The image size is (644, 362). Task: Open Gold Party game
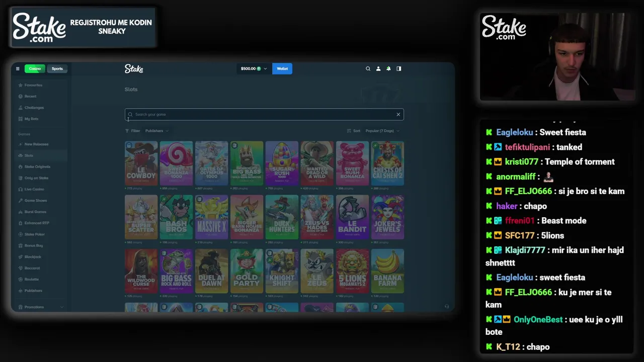(x=247, y=271)
